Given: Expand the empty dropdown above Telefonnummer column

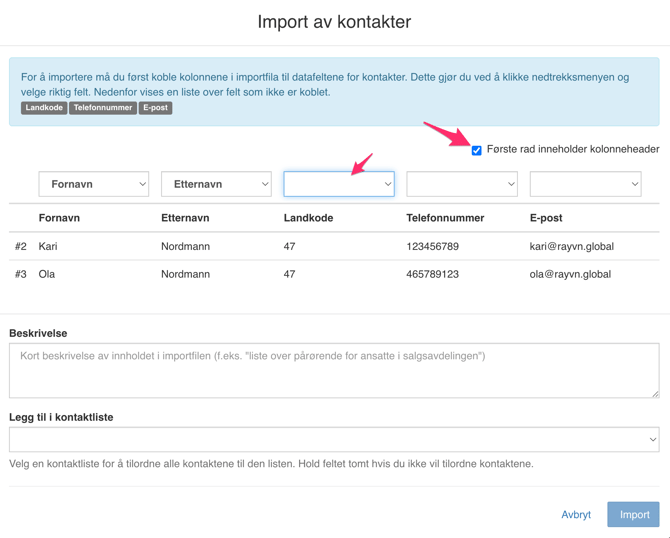Looking at the screenshot, I should pyautogui.click(x=462, y=184).
